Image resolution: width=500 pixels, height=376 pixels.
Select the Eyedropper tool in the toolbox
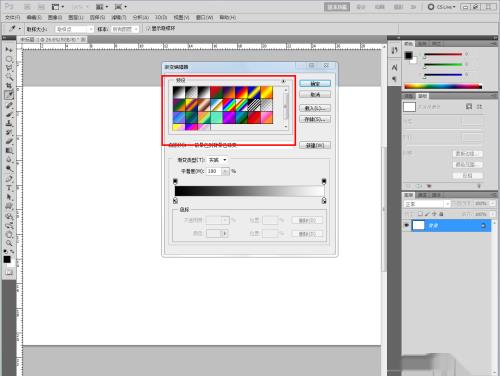tap(9, 95)
